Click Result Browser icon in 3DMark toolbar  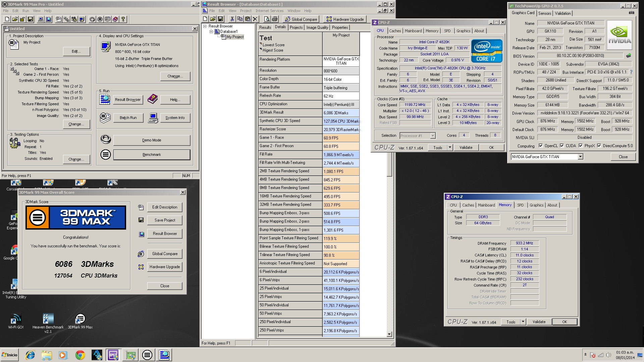click(48, 19)
